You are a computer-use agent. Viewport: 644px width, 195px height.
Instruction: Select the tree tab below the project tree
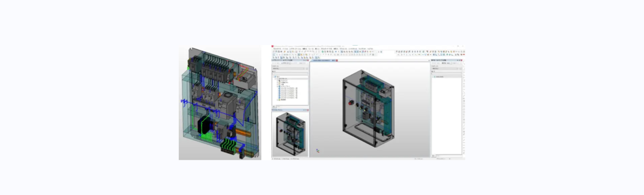pos(274,107)
